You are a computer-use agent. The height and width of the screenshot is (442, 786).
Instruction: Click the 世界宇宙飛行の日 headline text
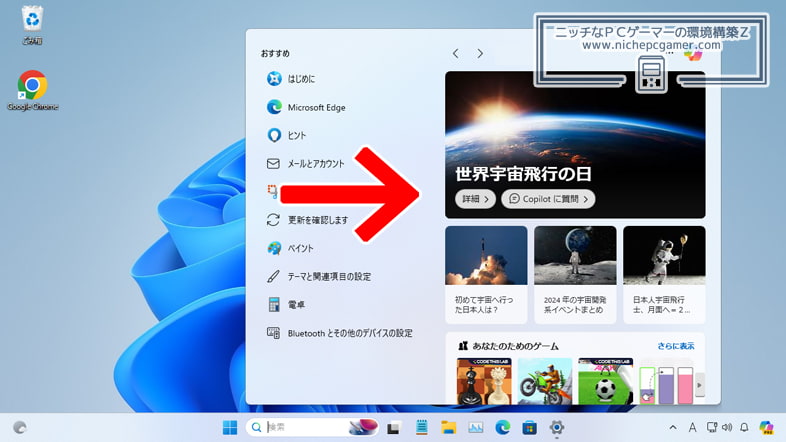click(523, 174)
